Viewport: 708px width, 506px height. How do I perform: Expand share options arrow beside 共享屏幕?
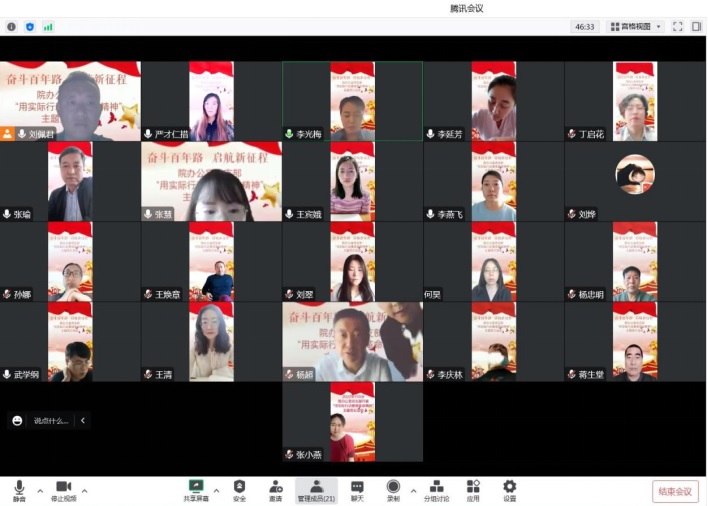tap(216, 491)
